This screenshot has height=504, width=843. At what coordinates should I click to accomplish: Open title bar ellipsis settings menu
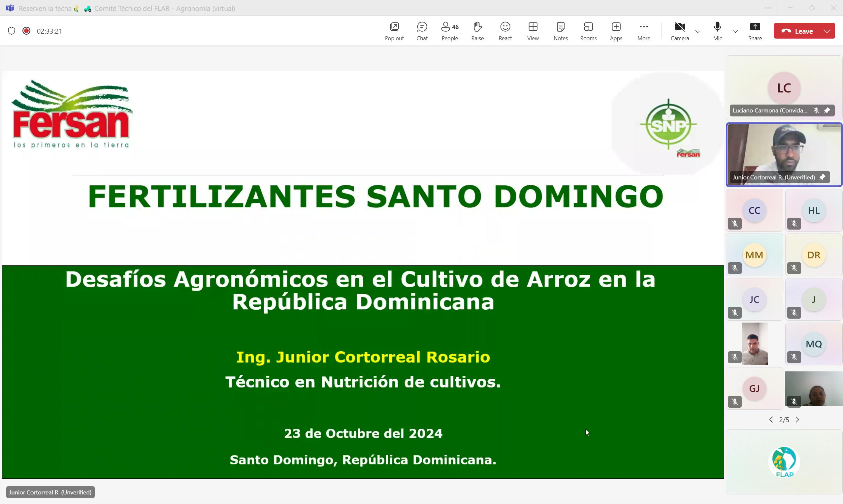(768, 8)
